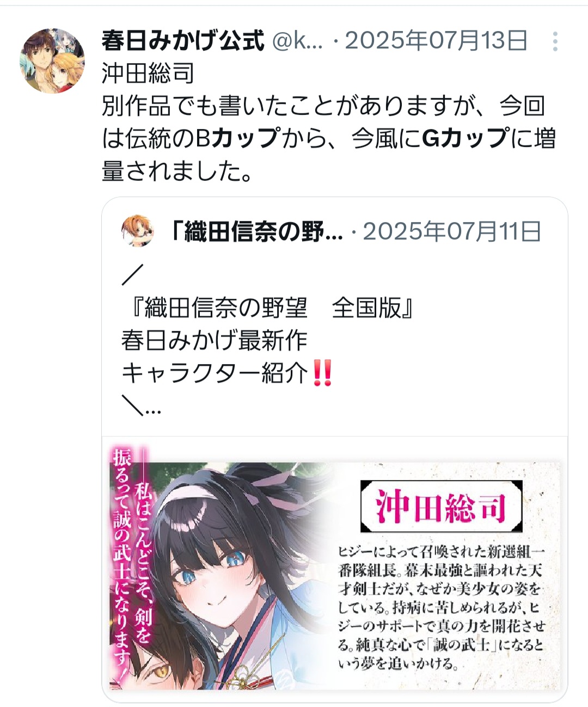This screenshot has height=707, width=588.
Task: Tap the quoted account's small avatar
Action: click(137, 231)
